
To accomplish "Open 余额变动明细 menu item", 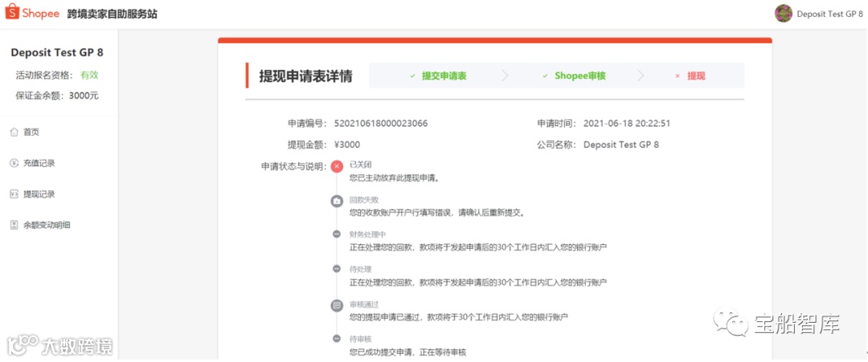I will tap(47, 225).
